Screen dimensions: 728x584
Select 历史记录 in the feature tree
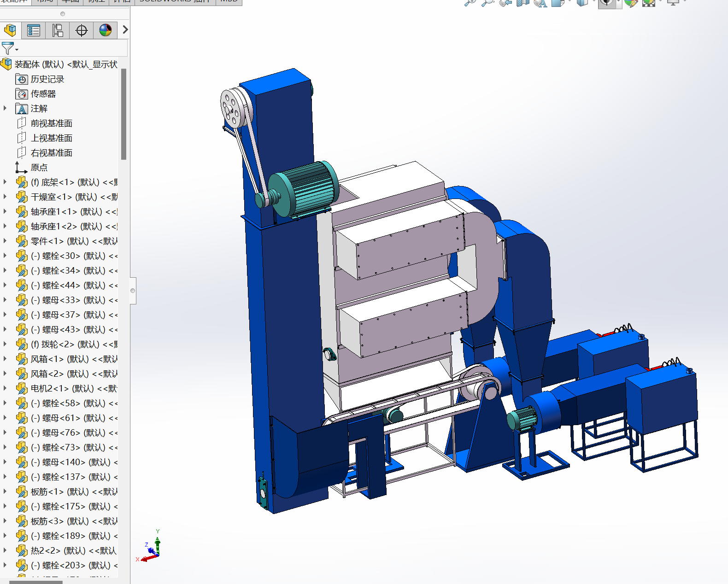tap(47, 79)
